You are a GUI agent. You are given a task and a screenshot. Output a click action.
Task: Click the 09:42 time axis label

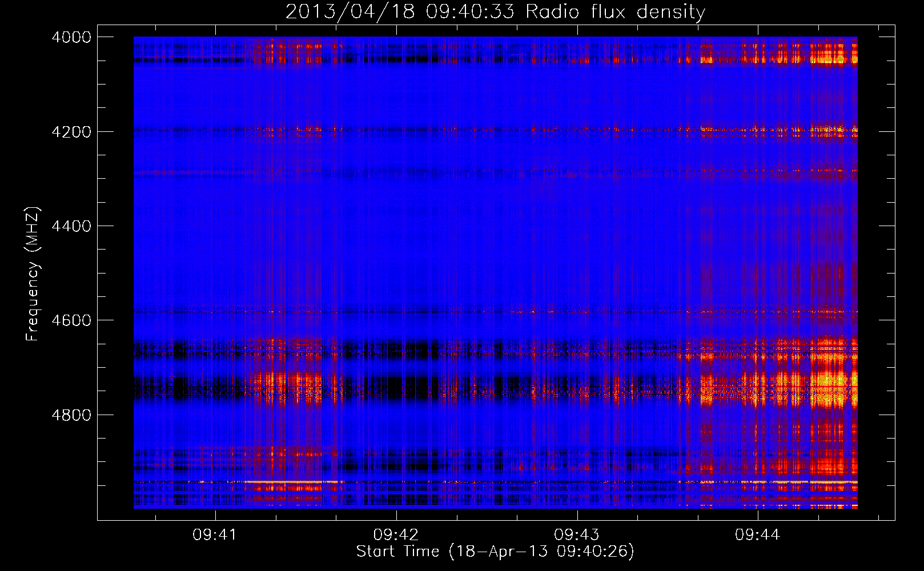[x=396, y=535]
